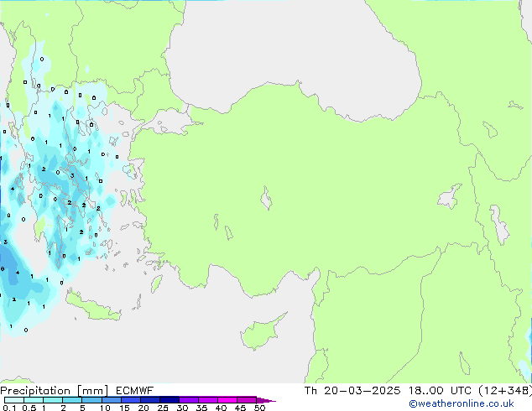Click the 2–5 mm legend color swatch

(72, 400)
